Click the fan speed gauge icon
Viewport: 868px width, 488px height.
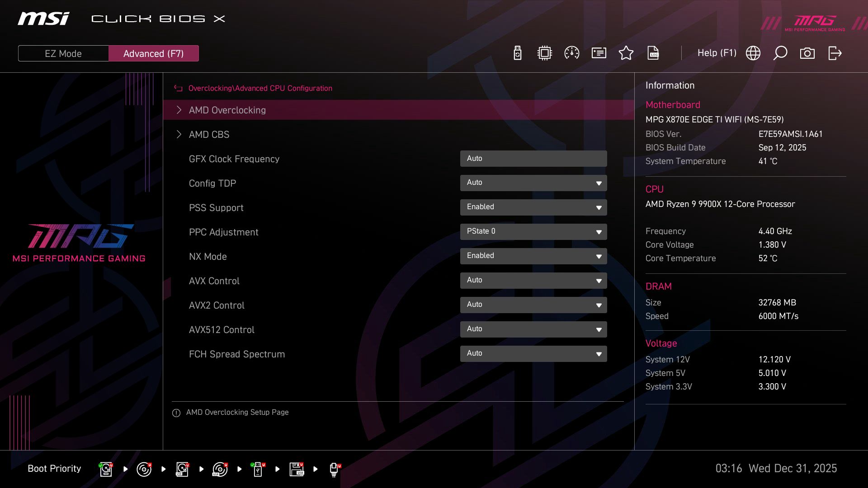pos(571,53)
